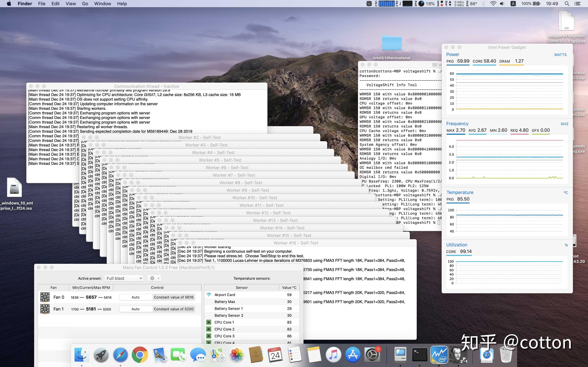Open the App Store dock icon
This screenshot has height=367, width=588.
353,355
